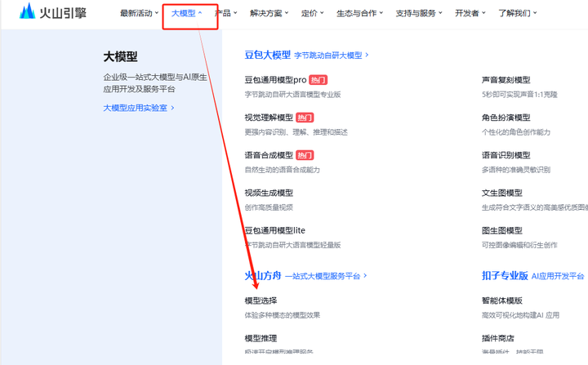This screenshot has height=365, width=588.
Task: Click description 高效可视化地构建AI 应用
Action: 520,315
